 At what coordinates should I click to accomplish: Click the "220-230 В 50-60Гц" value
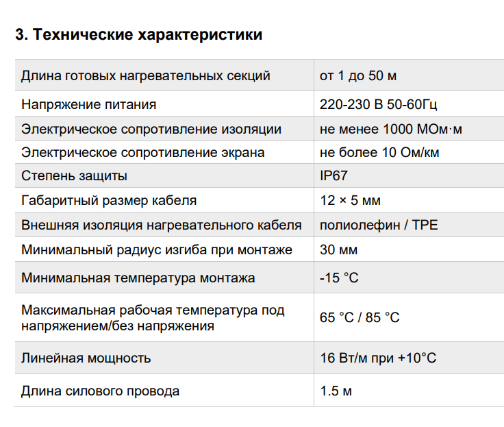pos(378,105)
